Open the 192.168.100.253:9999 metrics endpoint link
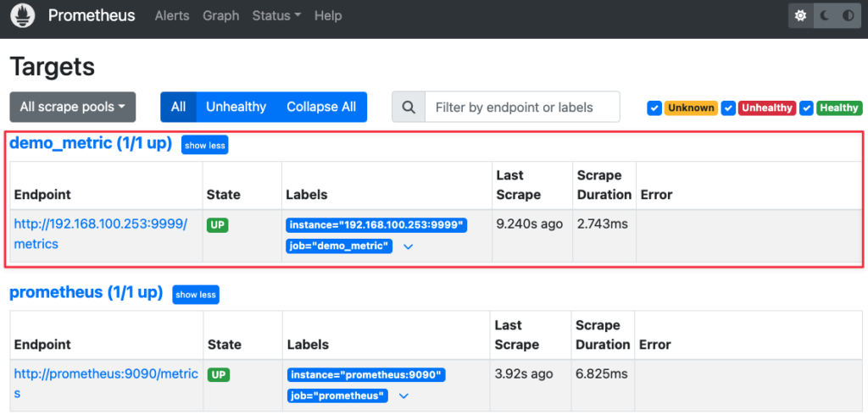Image resolution: width=868 pixels, height=420 pixels. (101, 234)
